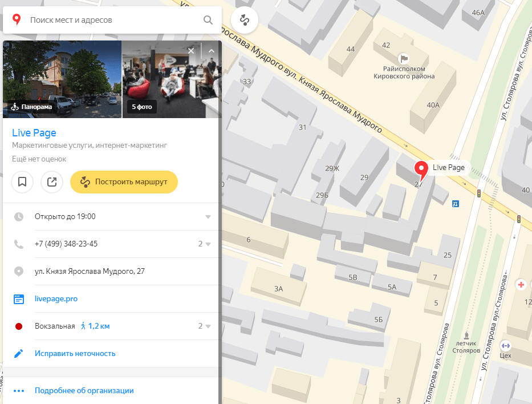Click the red cross pharmacy icon

coord(521,285)
